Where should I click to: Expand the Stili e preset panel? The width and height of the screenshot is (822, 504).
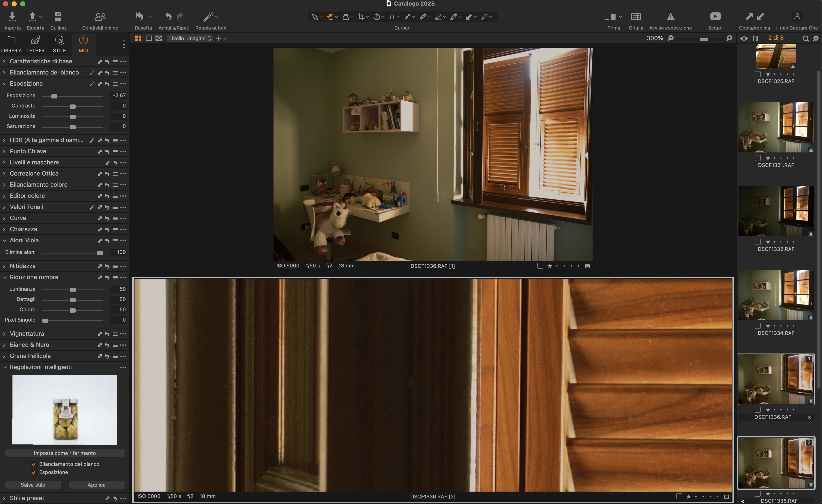point(4,498)
